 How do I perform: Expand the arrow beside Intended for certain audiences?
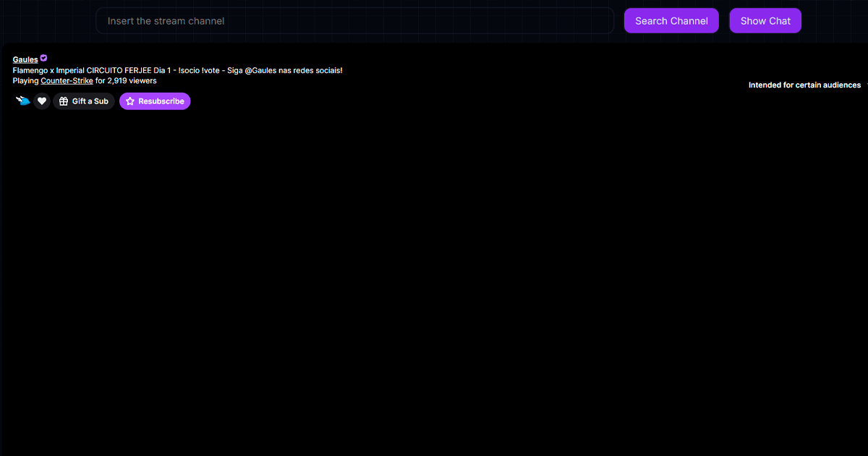click(x=865, y=85)
